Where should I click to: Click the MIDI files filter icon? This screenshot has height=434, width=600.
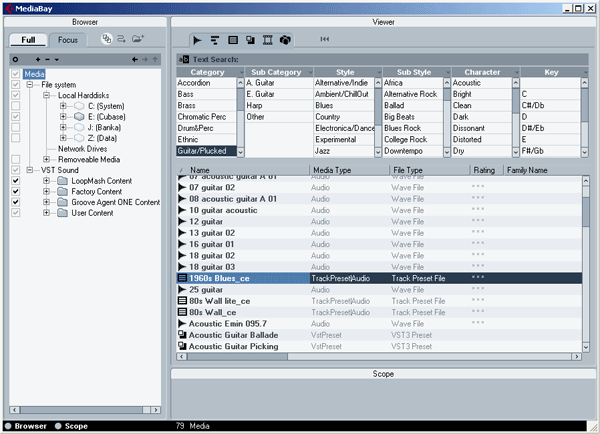pos(214,39)
